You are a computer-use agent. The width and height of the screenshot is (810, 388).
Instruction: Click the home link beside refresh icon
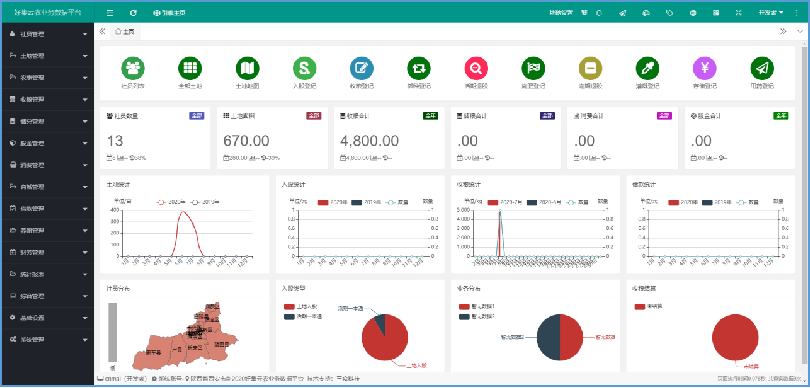170,12
